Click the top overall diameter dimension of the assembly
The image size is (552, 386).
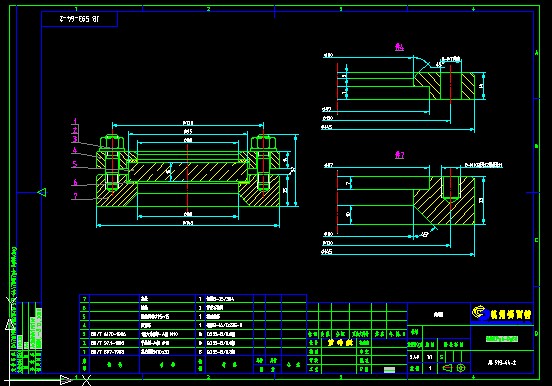188,124
